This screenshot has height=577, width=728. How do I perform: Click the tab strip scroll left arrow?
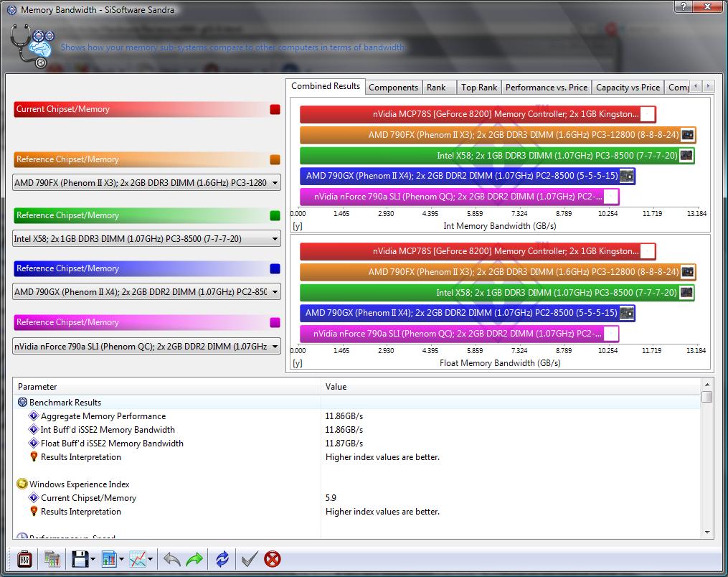pyautogui.click(x=696, y=86)
